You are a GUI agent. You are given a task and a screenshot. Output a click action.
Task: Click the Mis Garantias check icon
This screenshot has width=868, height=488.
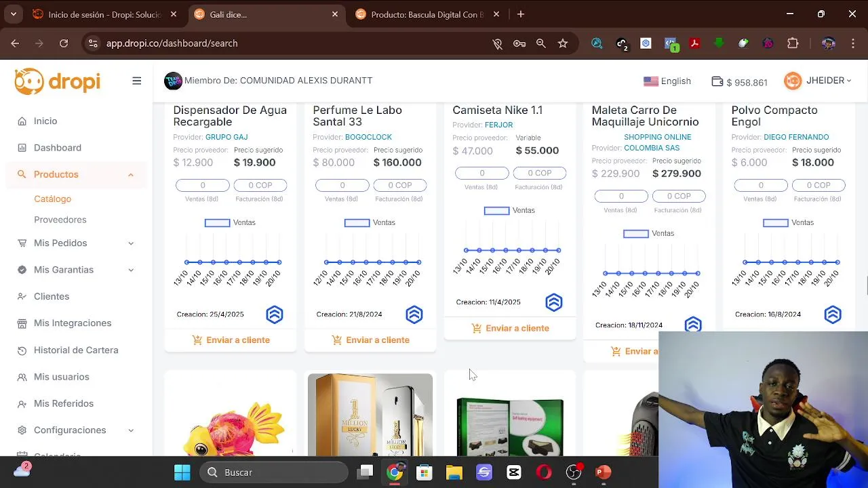pyautogui.click(x=22, y=270)
